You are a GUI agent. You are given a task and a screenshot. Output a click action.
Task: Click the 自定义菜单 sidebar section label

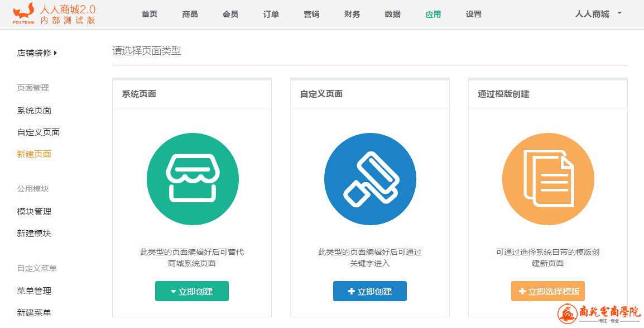(37, 268)
